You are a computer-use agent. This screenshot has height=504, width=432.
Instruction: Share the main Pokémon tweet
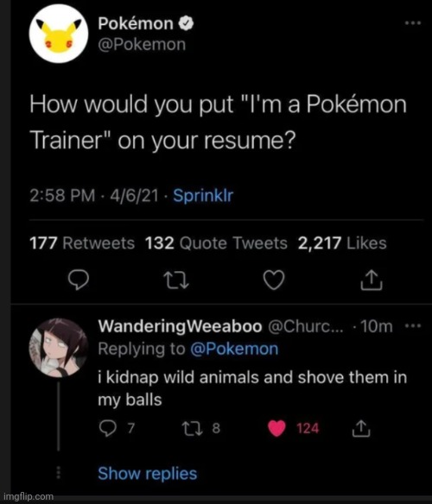372,280
